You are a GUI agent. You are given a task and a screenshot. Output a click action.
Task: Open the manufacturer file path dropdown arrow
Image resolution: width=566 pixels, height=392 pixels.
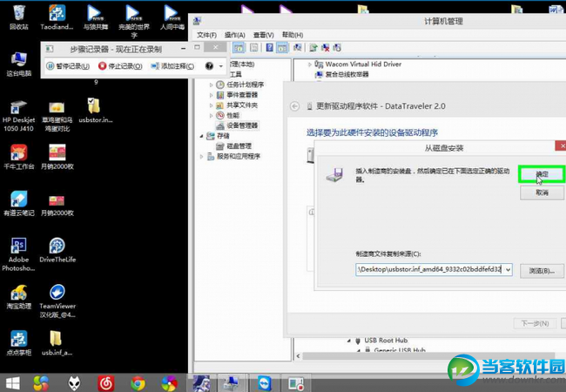(508, 270)
